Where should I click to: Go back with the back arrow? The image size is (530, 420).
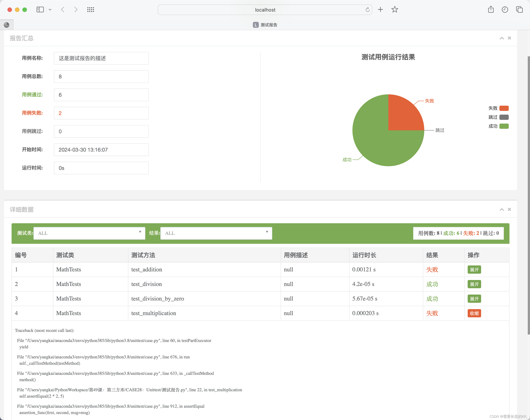(63, 10)
